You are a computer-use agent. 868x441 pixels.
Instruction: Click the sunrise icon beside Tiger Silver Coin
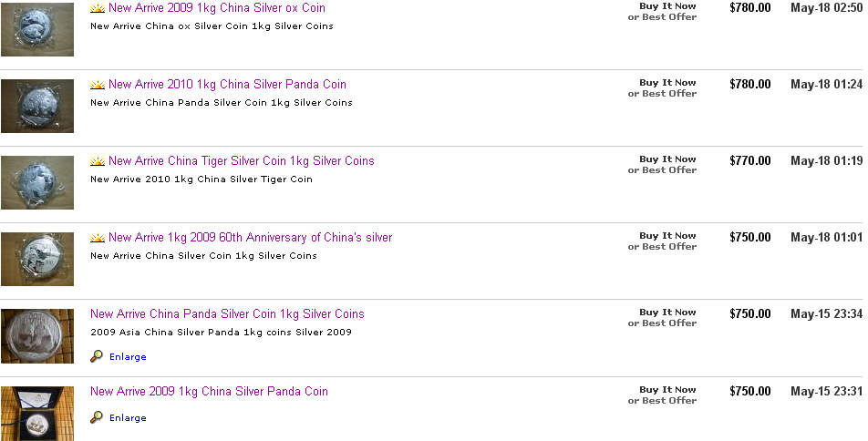point(98,161)
